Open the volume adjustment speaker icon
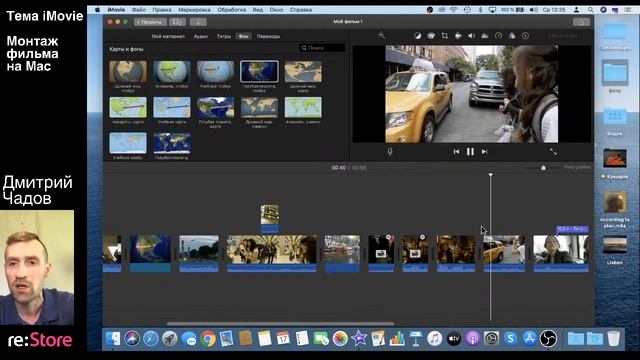The height and width of the screenshot is (360, 640). 471,36
